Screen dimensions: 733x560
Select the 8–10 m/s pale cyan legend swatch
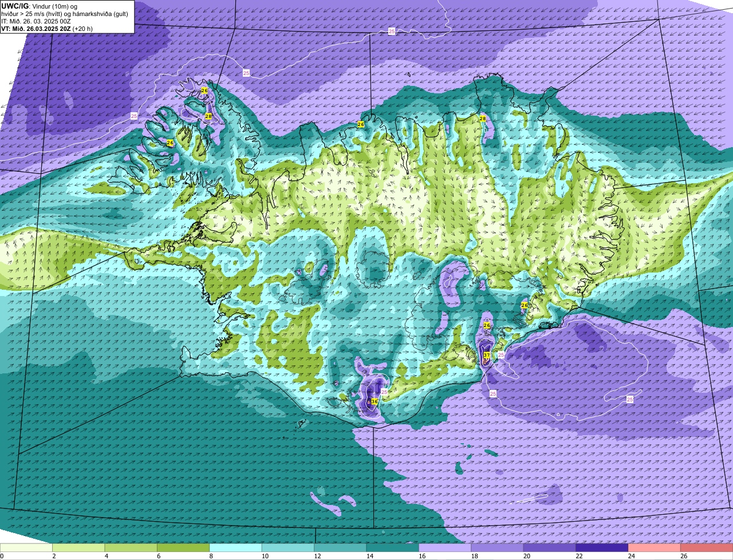pos(235,548)
